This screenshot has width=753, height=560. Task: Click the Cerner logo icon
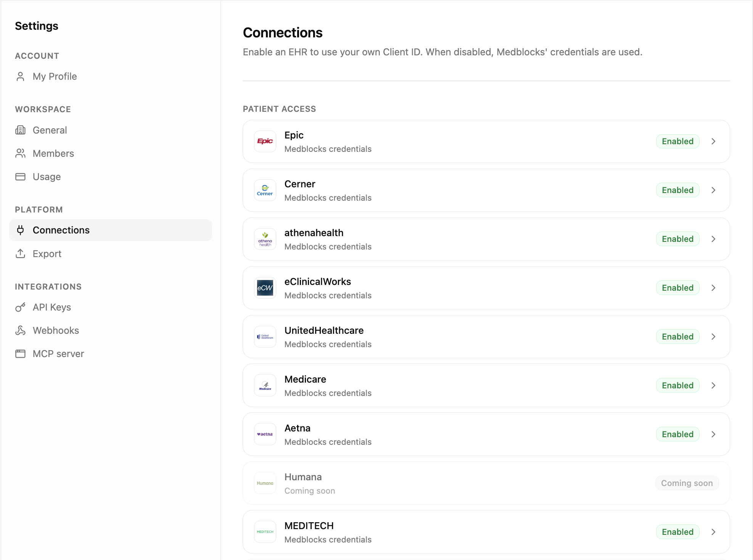click(265, 190)
